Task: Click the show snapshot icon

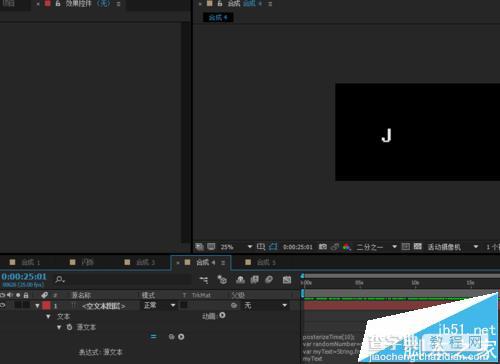Action: pos(335,247)
